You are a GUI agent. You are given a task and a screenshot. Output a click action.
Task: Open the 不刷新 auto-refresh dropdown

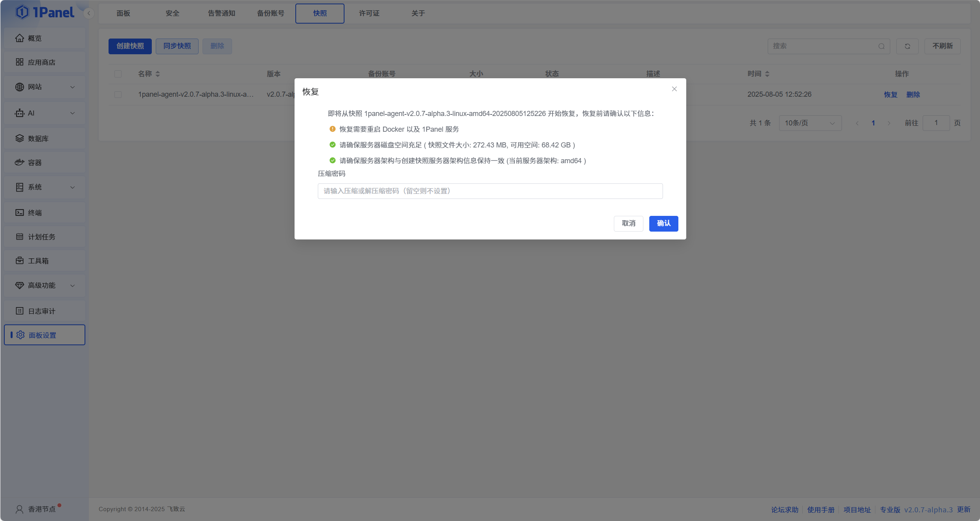(x=942, y=46)
